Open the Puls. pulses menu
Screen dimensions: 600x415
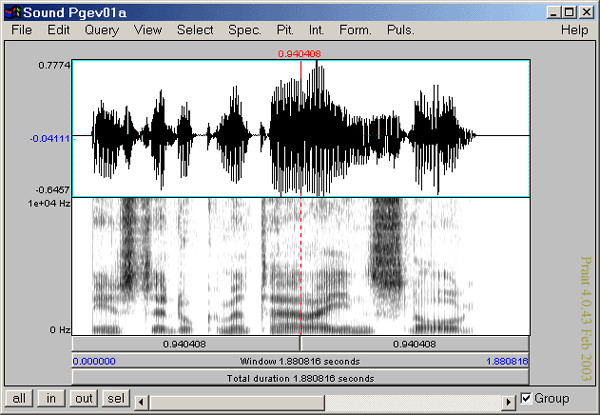point(400,30)
